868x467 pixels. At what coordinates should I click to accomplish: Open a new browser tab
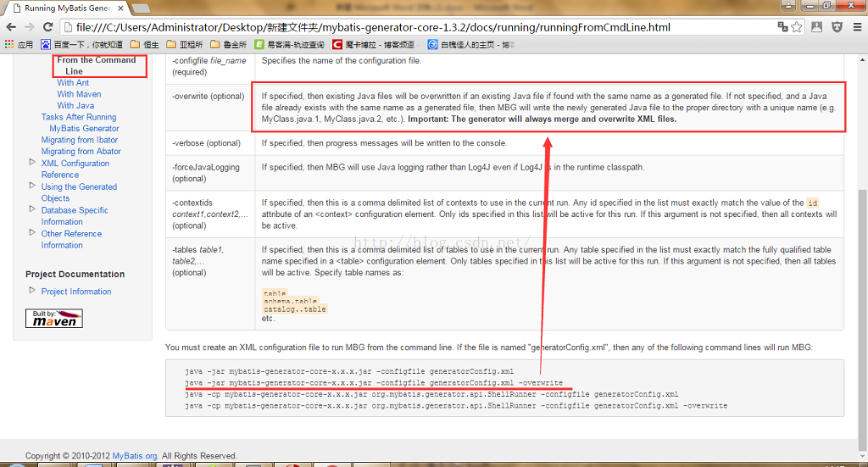(141, 8)
